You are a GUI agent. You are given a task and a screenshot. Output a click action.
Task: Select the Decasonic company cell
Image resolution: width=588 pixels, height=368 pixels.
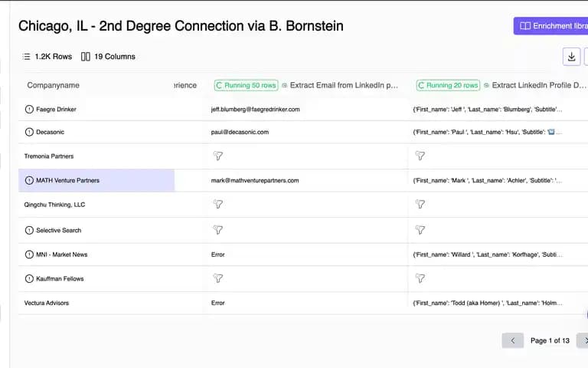[x=96, y=132]
